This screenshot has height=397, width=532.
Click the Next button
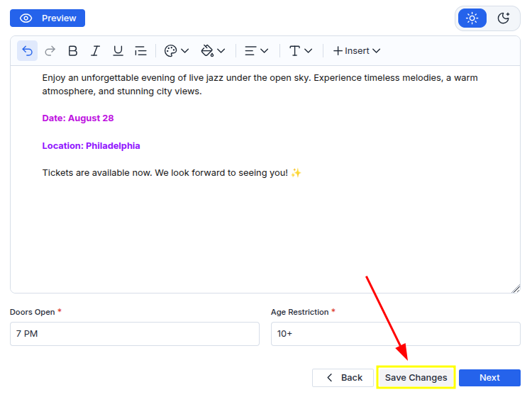tap(489, 377)
